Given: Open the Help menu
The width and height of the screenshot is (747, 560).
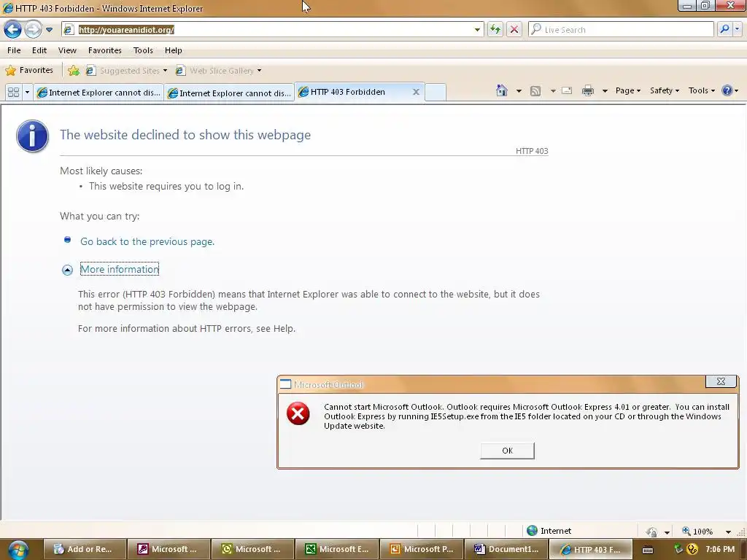Looking at the screenshot, I should click(x=174, y=50).
